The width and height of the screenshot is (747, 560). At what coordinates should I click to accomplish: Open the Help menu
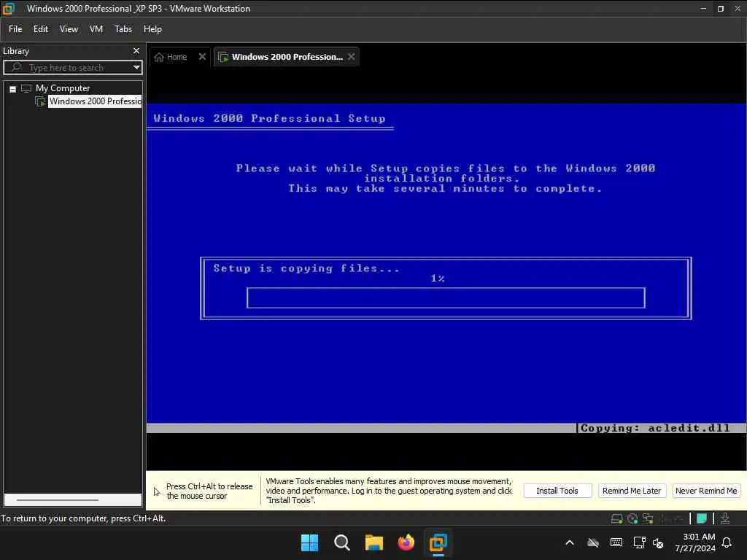153,29
